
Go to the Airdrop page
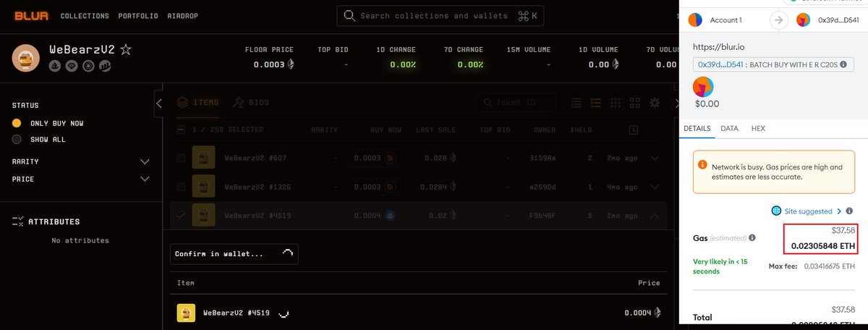pos(182,16)
